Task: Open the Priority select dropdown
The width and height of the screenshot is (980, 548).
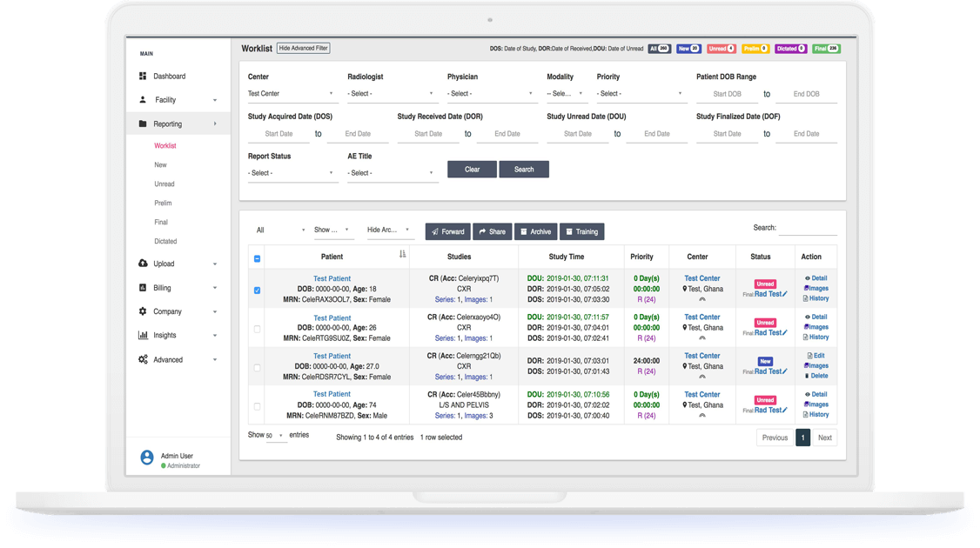Action: point(641,94)
